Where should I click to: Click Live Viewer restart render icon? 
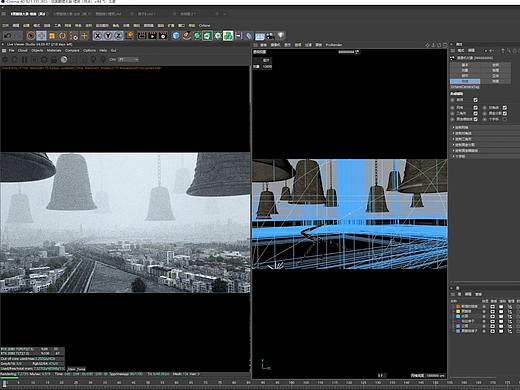click(x=15, y=60)
